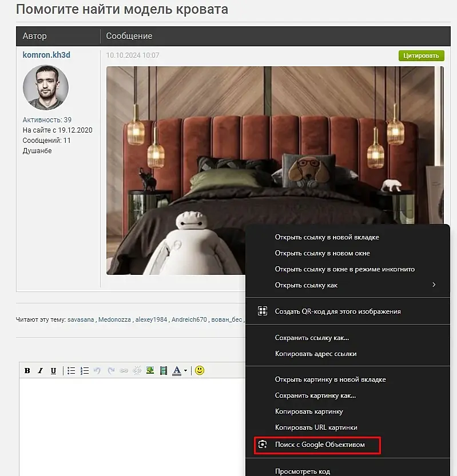Open the komron.kh3d author profile link
This screenshot has width=457, height=476.
pyautogui.click(x=46, y=55)
